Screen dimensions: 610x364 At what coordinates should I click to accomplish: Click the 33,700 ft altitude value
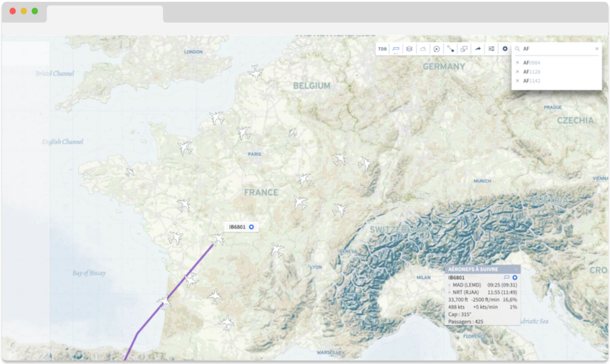[458, 299]
